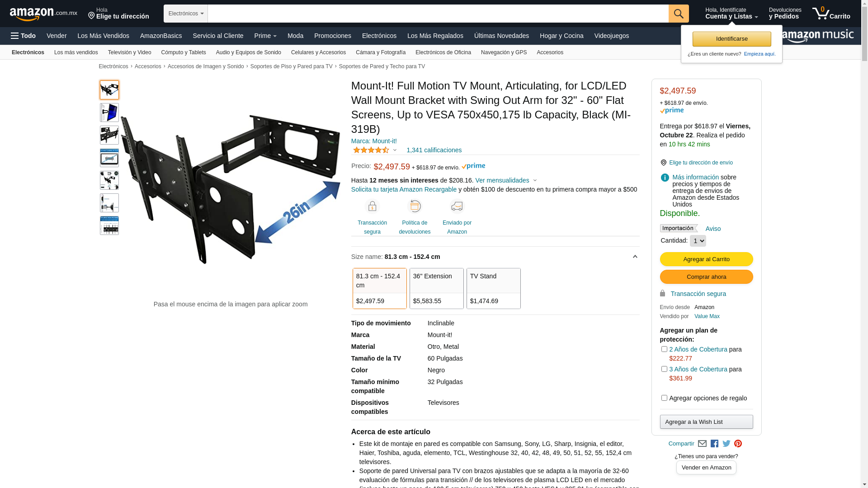Check the 3 Años de Cobertura option

point(664,369)
